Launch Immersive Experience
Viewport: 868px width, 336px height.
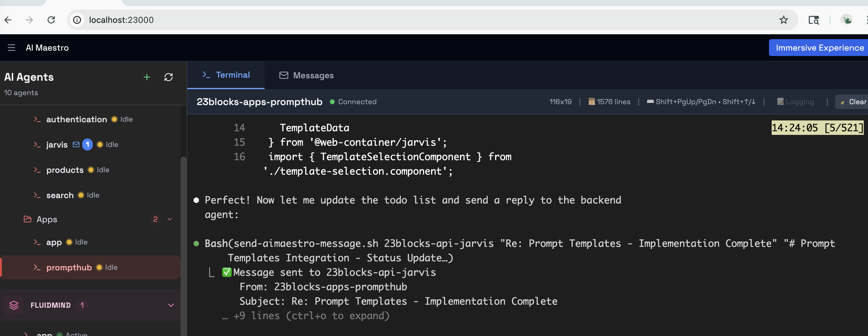pos(819,48)
